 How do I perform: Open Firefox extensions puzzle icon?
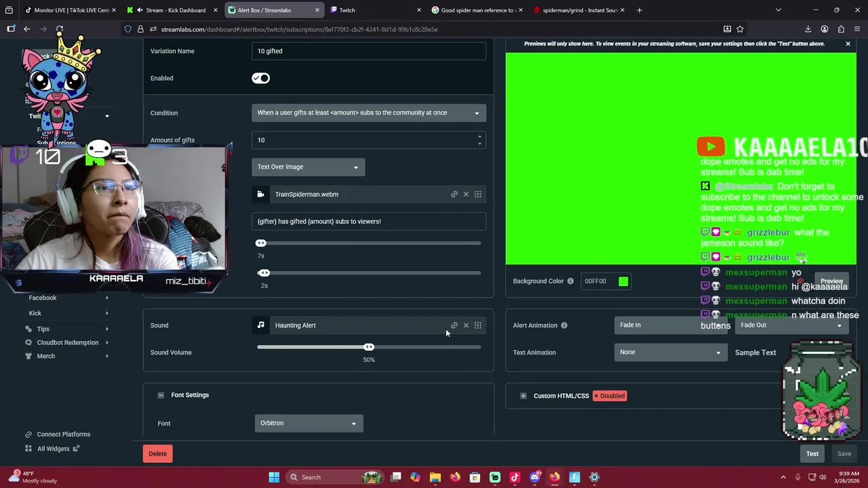coord(841,29)
